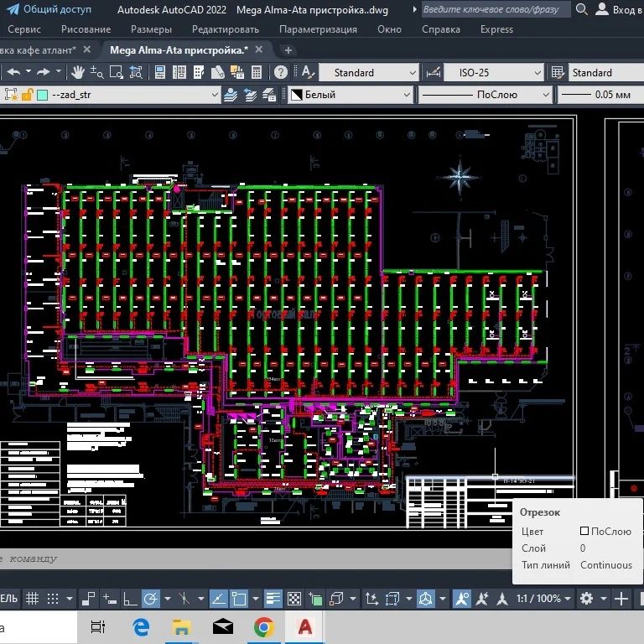Viewport: 644px width, 644px height.
Task: Open Google Chrome from the taskbar
Action: click(263, 627)
